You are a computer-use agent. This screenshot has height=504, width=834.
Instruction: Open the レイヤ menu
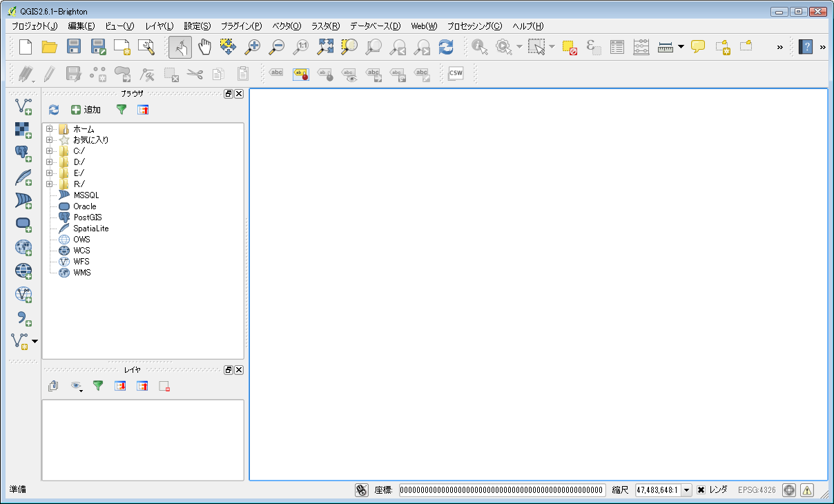click(159, 26)
